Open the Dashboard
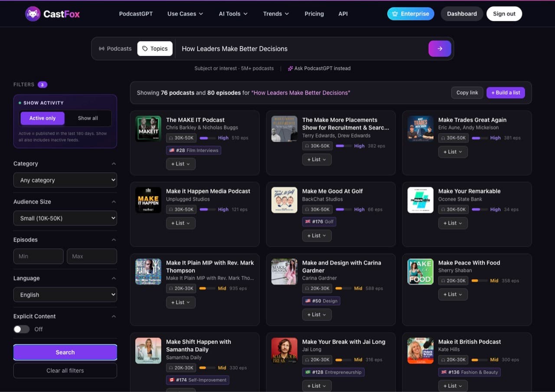Viewport: 555px width, 392px height. point(462,14)
